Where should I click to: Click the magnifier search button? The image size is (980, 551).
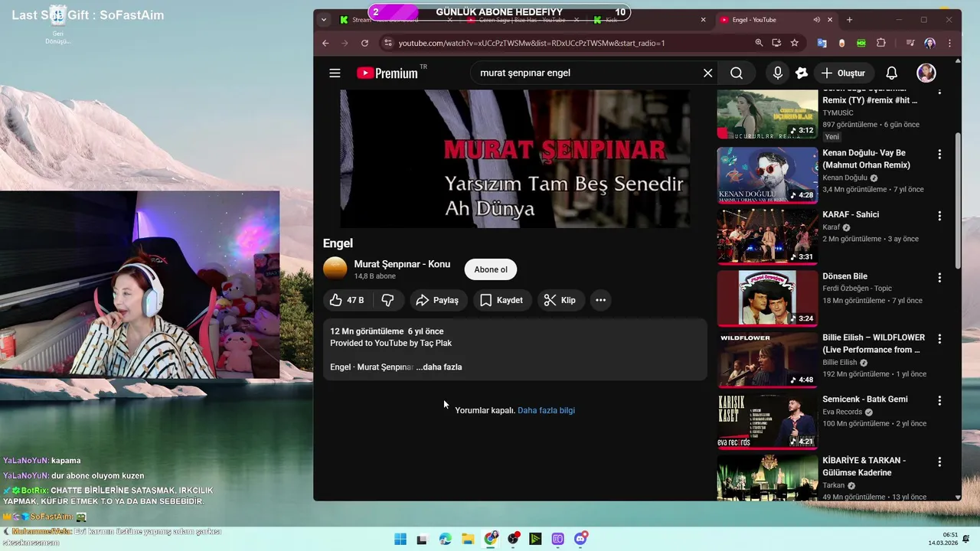(737, 73)
